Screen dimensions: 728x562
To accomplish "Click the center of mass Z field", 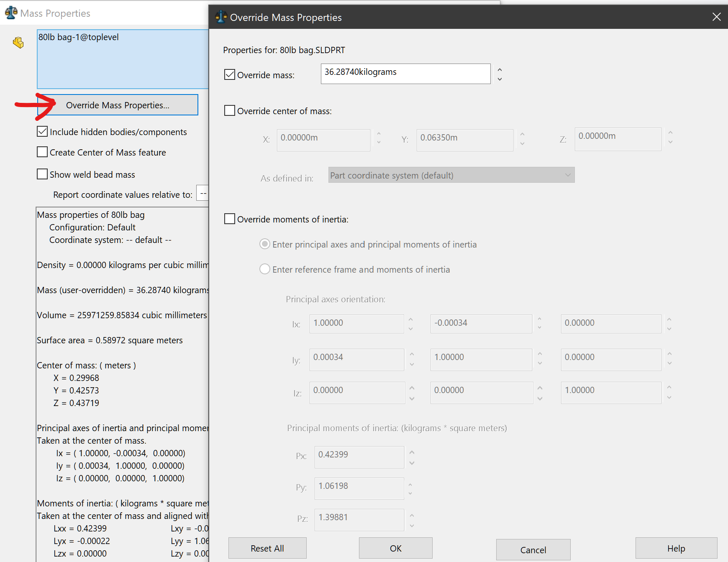I will click(x=618, y=139).
